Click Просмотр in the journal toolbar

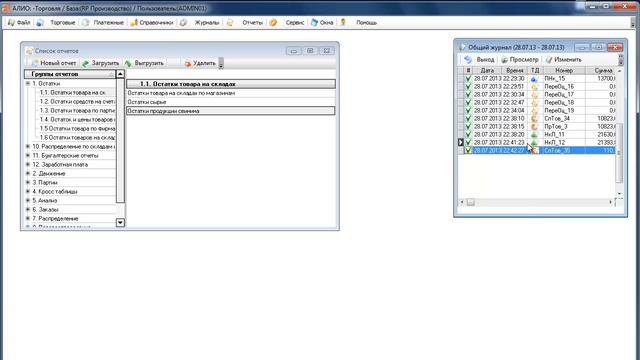[520, 60]
